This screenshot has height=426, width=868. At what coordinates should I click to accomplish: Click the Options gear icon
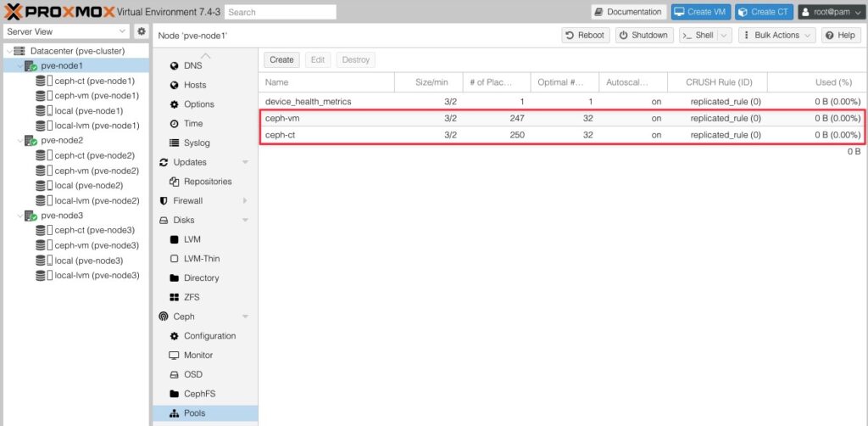tap(175, 104)
